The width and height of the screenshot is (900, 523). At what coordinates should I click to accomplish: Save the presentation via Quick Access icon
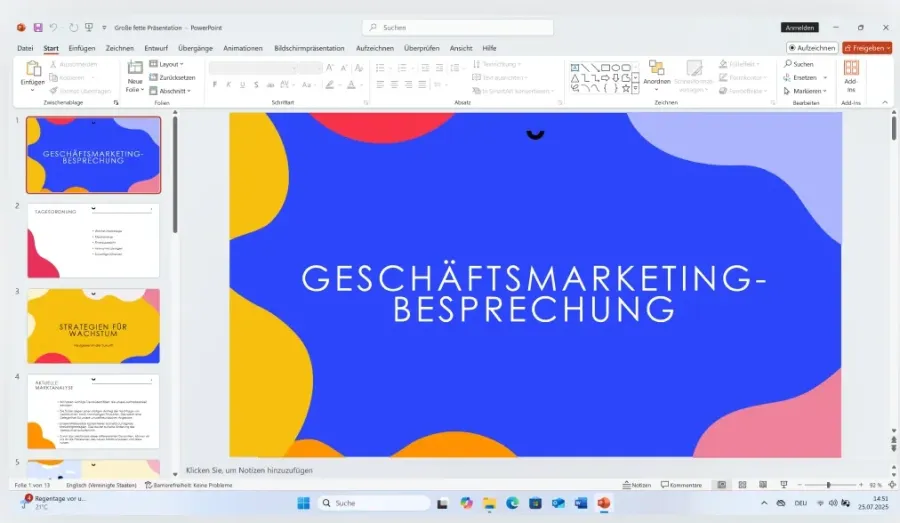click(38, 28)
